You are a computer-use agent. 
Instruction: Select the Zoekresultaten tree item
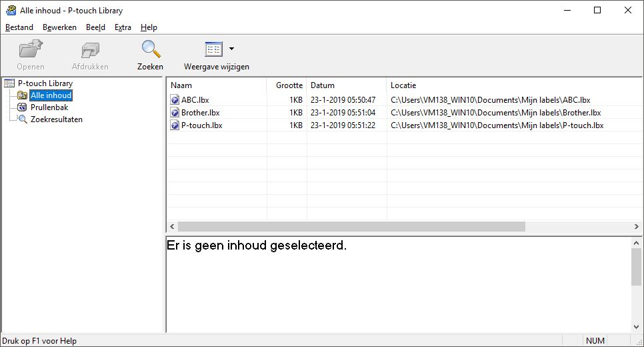(x=56, y=119)
